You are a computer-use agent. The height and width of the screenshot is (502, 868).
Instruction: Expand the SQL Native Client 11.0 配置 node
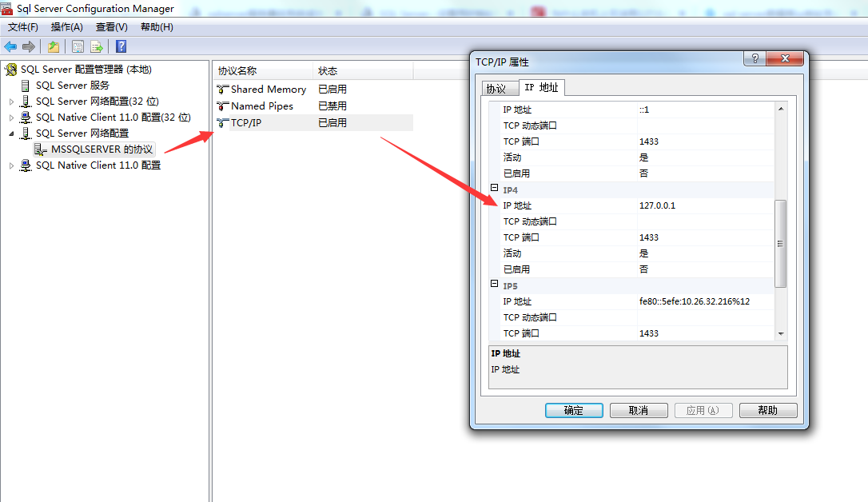coord(12,165)
